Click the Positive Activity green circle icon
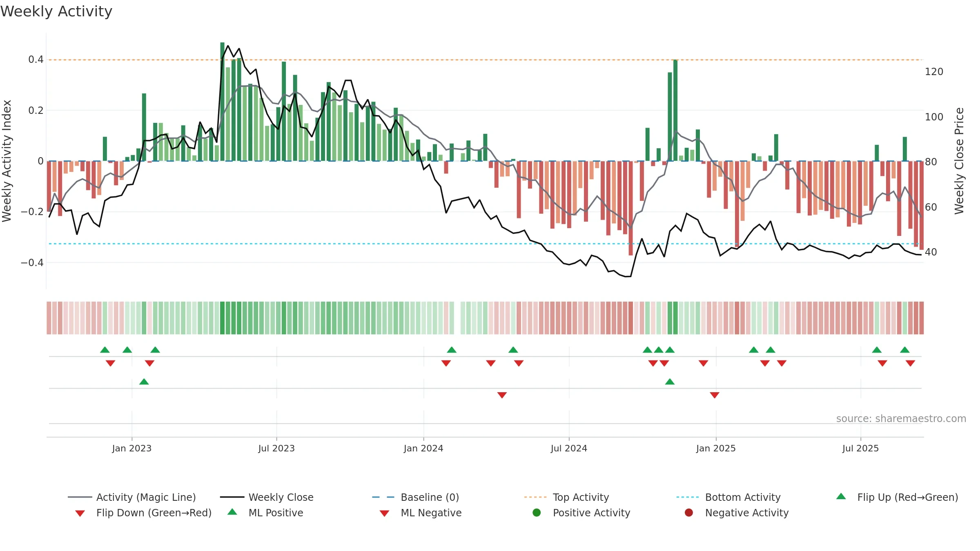 pos(537,512)
